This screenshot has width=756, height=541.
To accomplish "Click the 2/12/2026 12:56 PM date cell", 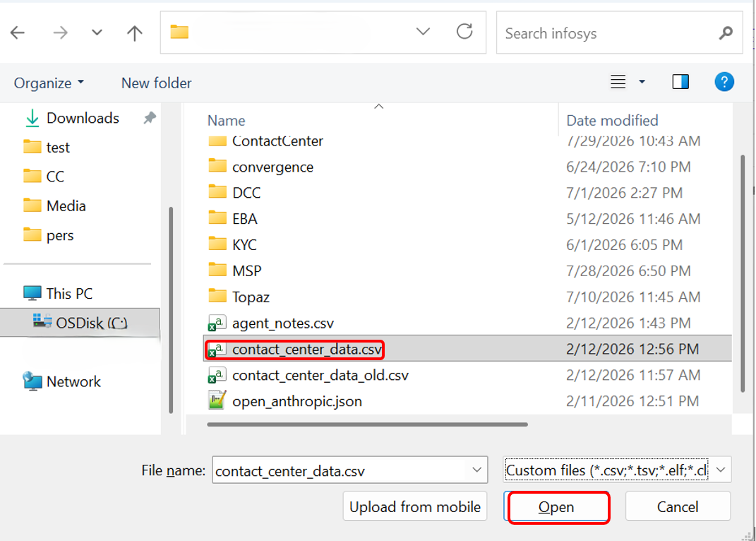I will coord(632,350).
